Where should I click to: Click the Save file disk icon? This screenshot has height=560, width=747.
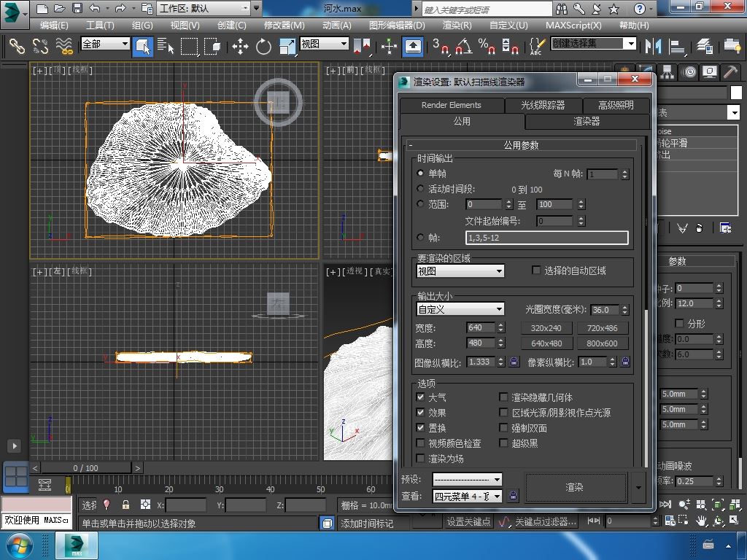tap(77, 8)
